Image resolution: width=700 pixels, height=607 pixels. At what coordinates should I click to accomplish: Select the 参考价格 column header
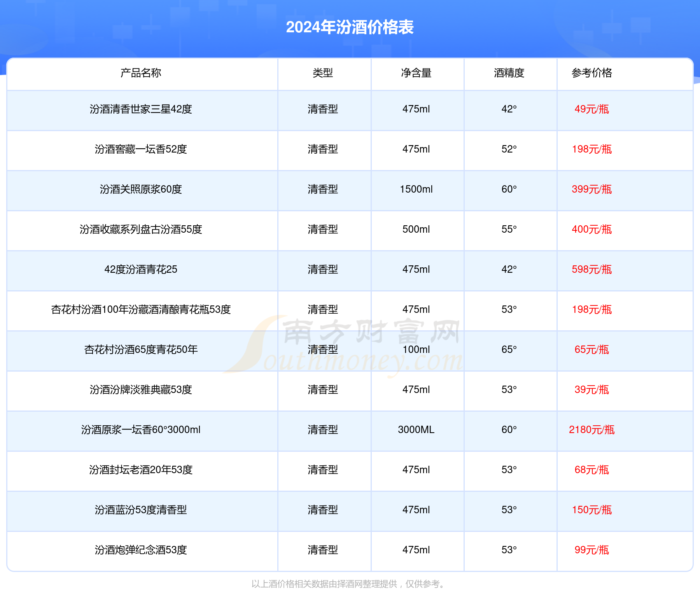click(592, 73)
